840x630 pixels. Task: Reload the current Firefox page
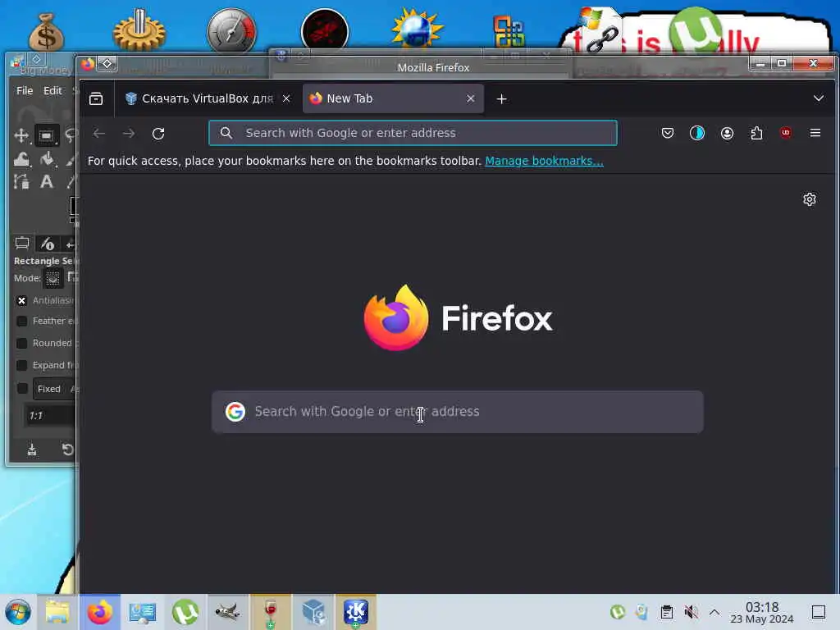(x=158, y=134)
